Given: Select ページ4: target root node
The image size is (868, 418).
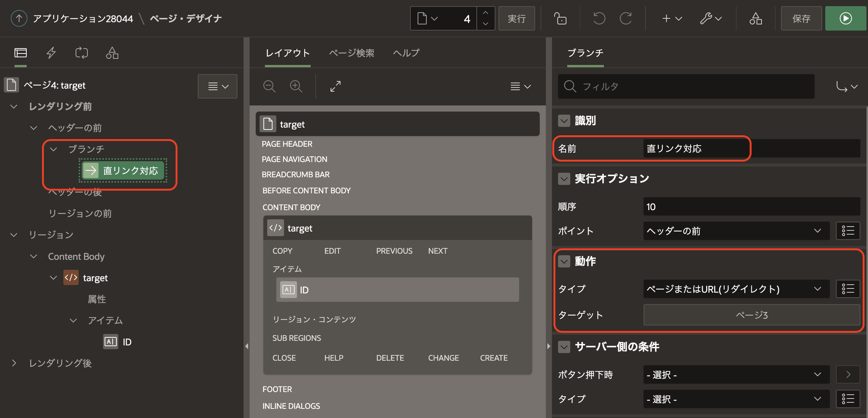Looking at the screenshot, I should click(54, 85).
